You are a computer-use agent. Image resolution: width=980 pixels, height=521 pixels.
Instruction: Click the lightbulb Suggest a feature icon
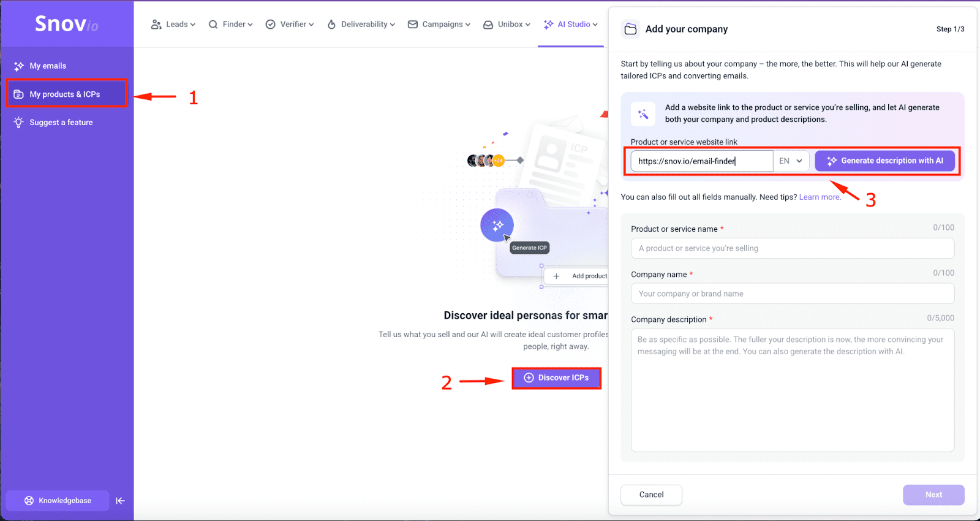(x=19, y=123)
